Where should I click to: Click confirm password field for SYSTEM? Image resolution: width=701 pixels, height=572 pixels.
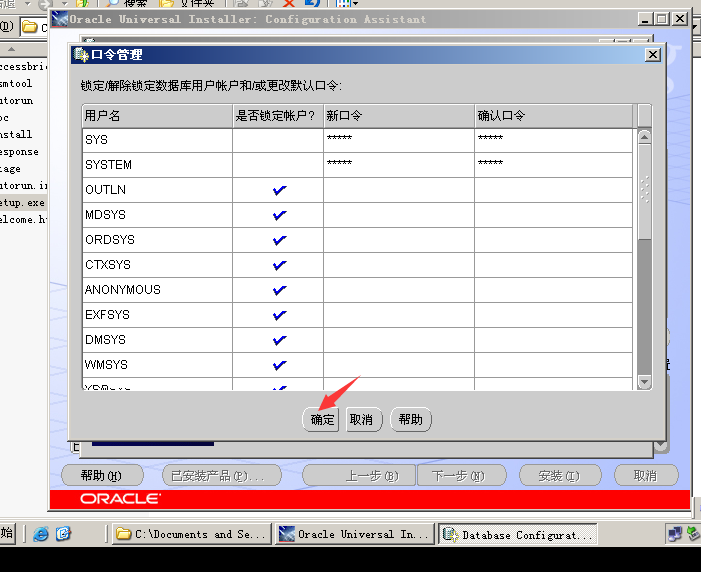pyautogui.click(x=553, y=165)
